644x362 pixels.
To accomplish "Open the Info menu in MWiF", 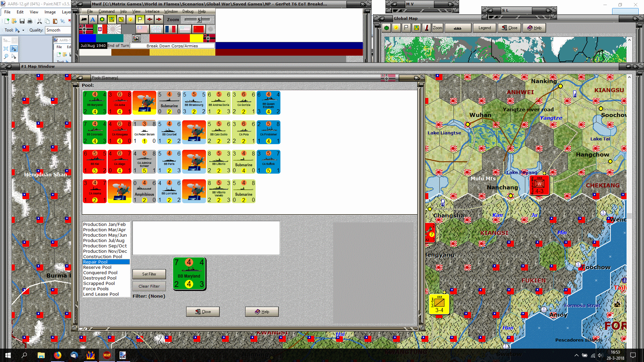I will [123, 11].
